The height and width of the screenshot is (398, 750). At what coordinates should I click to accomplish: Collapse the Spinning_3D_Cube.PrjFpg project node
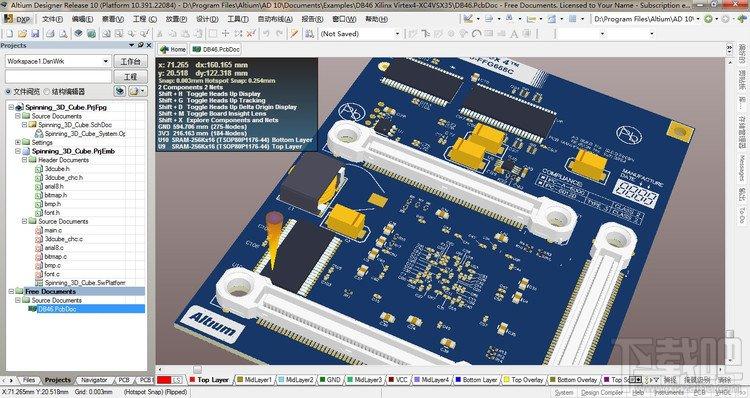tap(11, 107)
